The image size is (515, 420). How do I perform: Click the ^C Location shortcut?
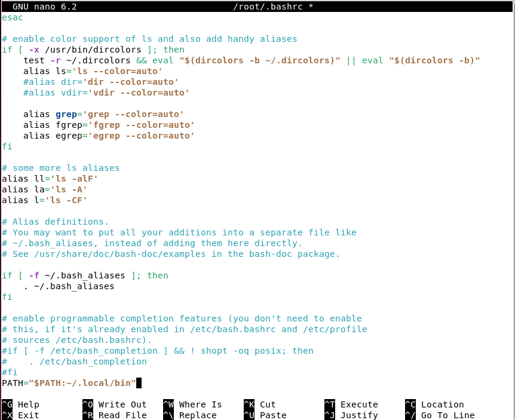pyautogui.click(x=434, y=404)
